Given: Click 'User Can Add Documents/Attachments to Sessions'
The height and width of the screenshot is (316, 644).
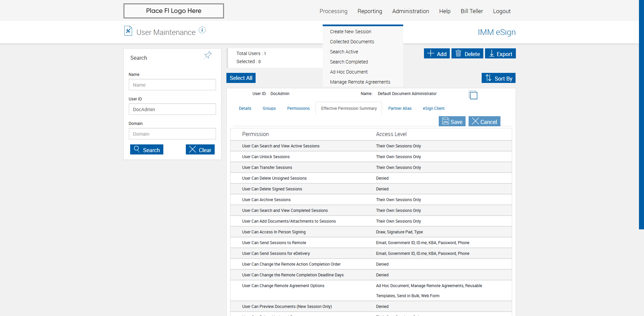Looking at the screenshot, I should point(289,221).
